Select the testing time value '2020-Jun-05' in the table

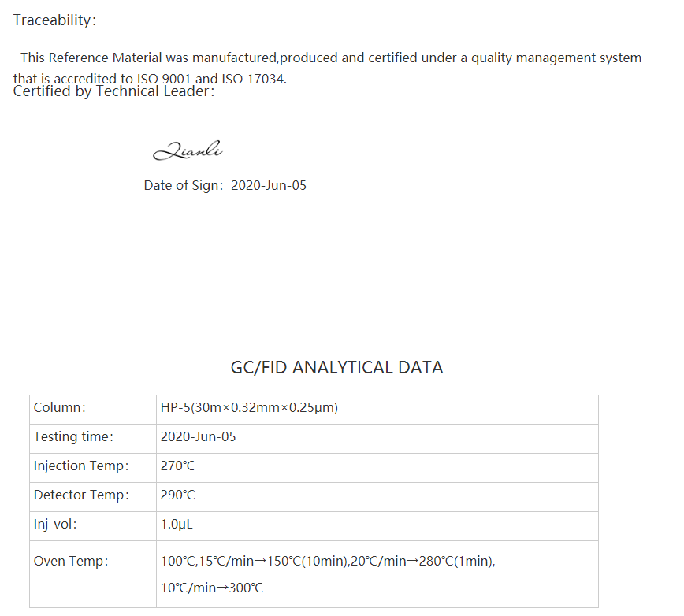pyautogui.click(x=198, y=437)
